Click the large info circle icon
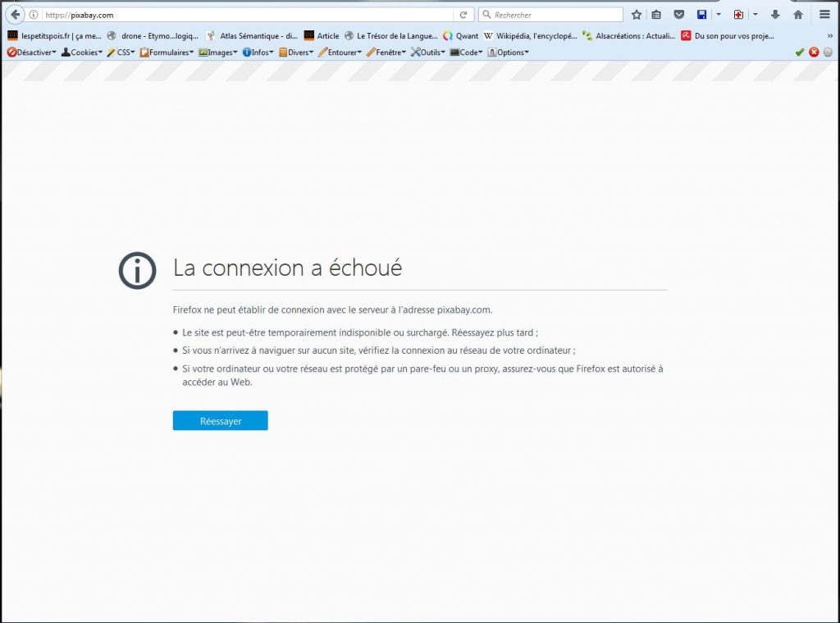 click(x=137, y=270)
